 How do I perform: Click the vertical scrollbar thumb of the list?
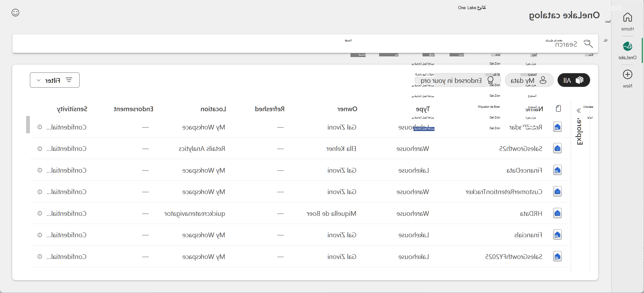(28, 124)
